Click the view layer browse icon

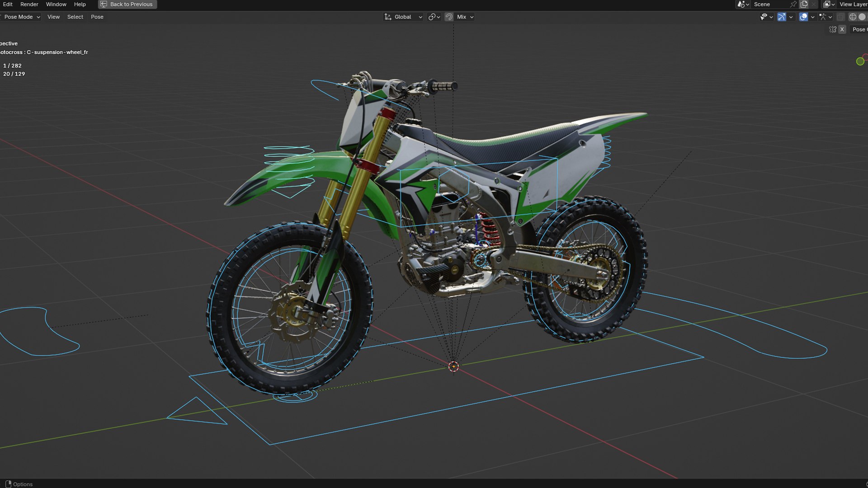click(829, 4)
